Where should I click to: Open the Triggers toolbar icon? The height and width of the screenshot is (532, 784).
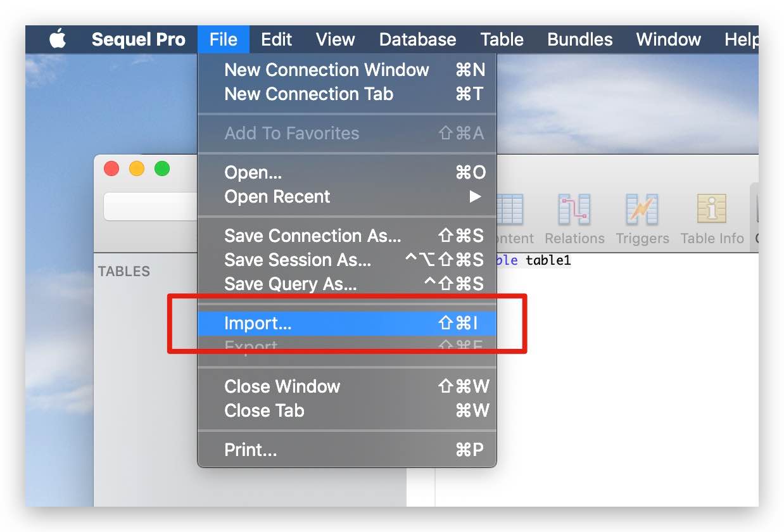642,210
